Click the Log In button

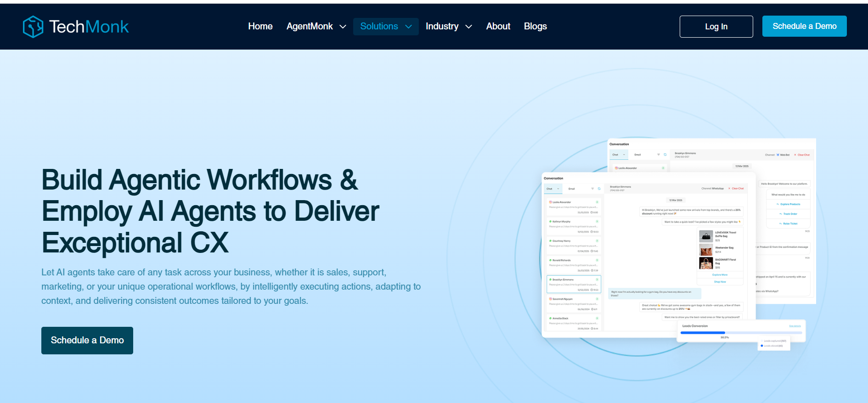point(716,27)
